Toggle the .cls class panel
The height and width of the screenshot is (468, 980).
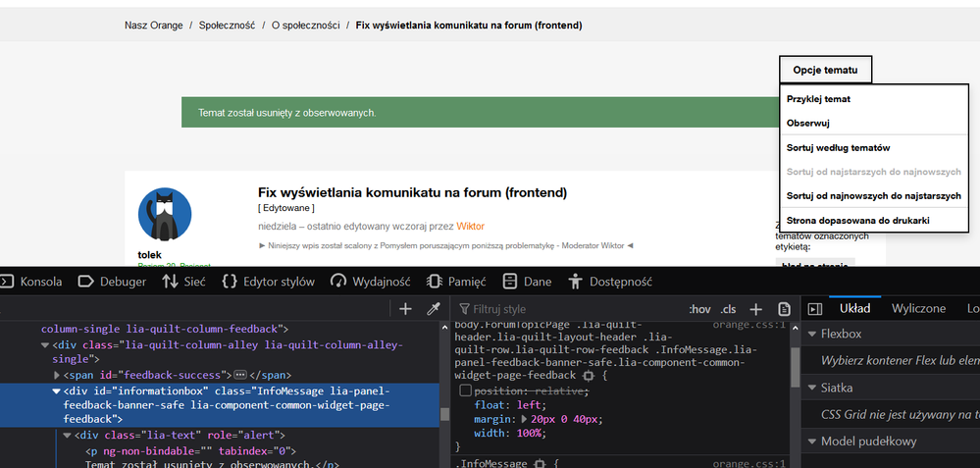click(x=728, y=309)
